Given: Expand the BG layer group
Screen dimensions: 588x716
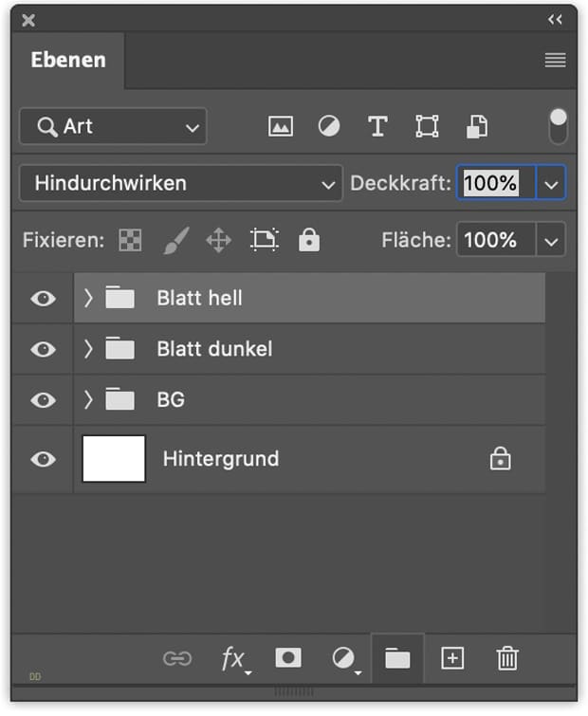Looking at the screenshot, I should (88, 400).
